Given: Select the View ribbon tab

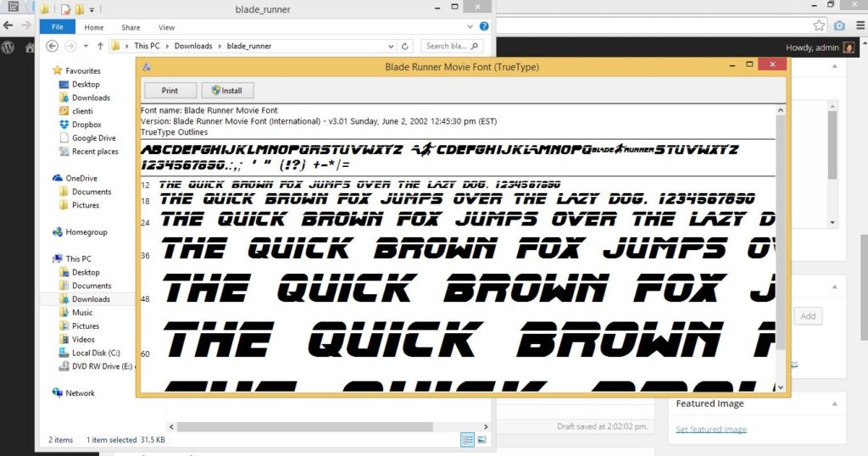Looking at the screenshot, I should point(166,27).
